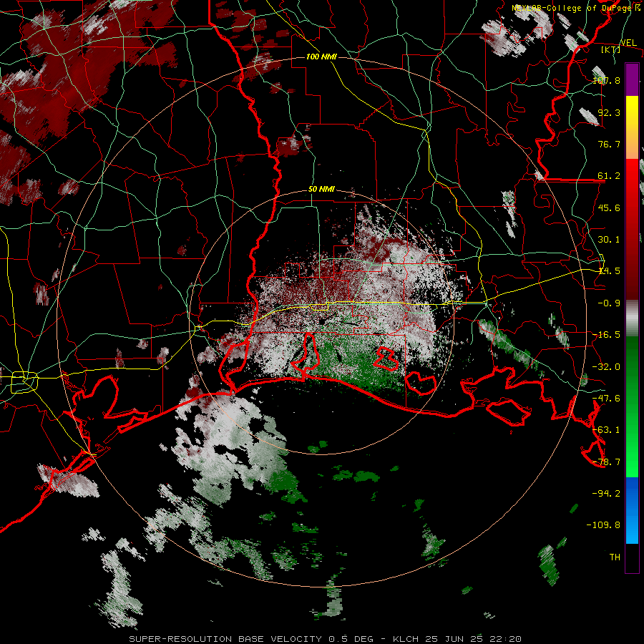This screenshot has height=644, width=644.
Task: Click the -109.8 value on velocity scale
Action: (x=604, y=525)
